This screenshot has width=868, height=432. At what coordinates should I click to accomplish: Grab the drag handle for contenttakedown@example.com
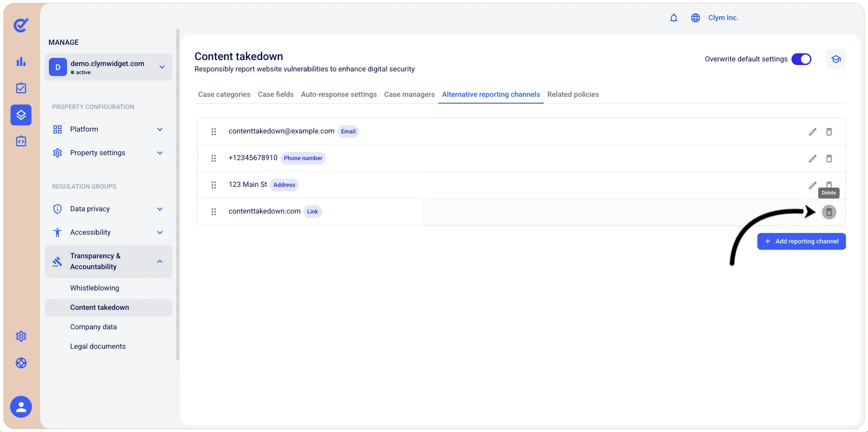coord(214,132)
